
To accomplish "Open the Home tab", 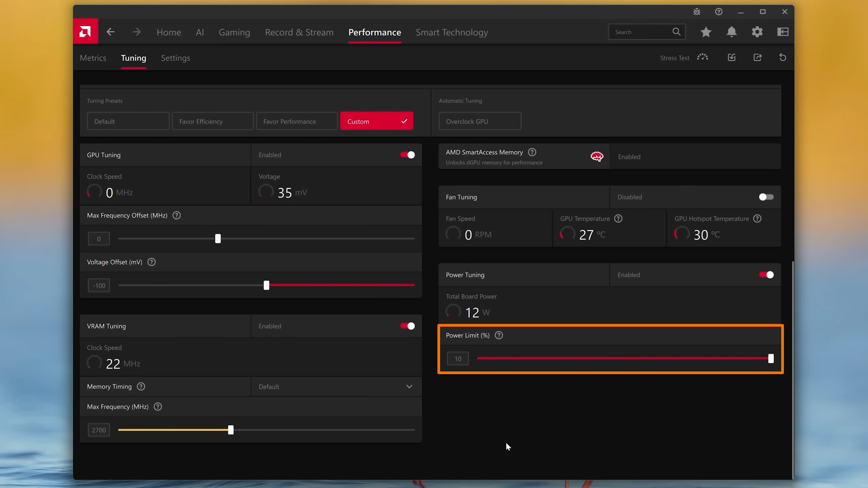I will [169, 32].
